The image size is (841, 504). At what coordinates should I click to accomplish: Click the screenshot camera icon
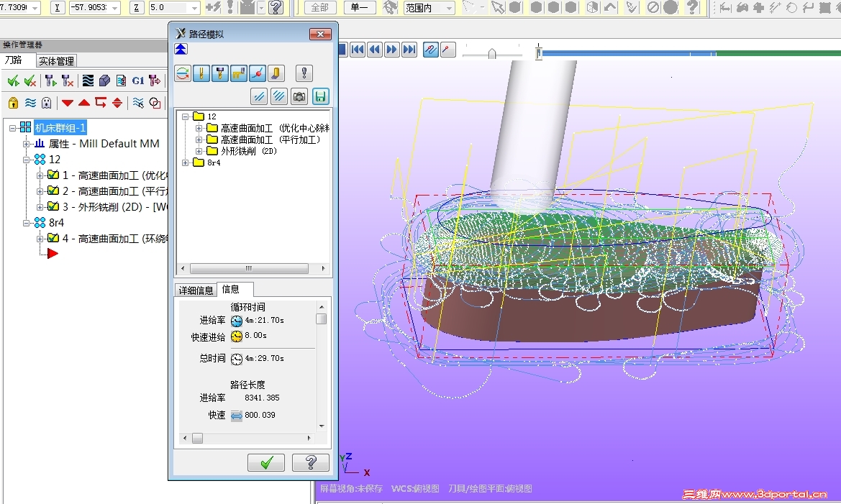click(299, 96)
